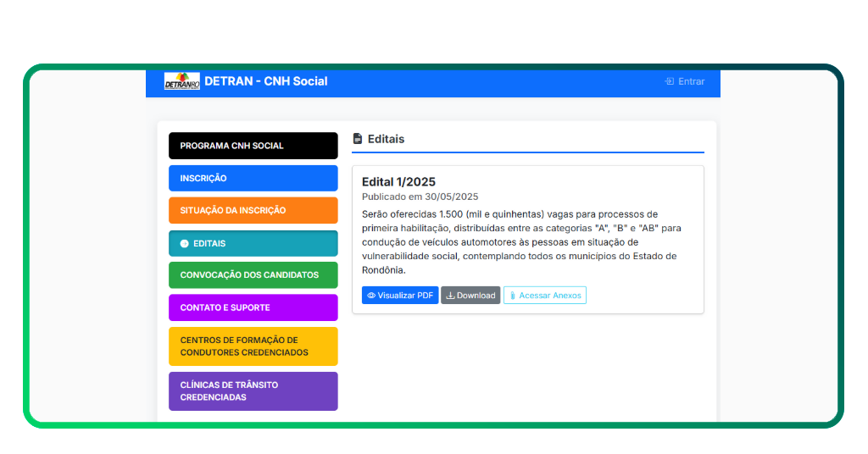Click the Edital 1/2025 card title
The width and height of the screenshot is (868, 454).
(398, 181)
